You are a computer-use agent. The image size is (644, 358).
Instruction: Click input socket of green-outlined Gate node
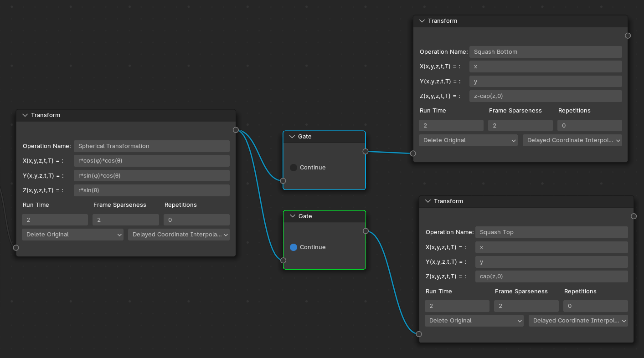click(x=283, y=261)
